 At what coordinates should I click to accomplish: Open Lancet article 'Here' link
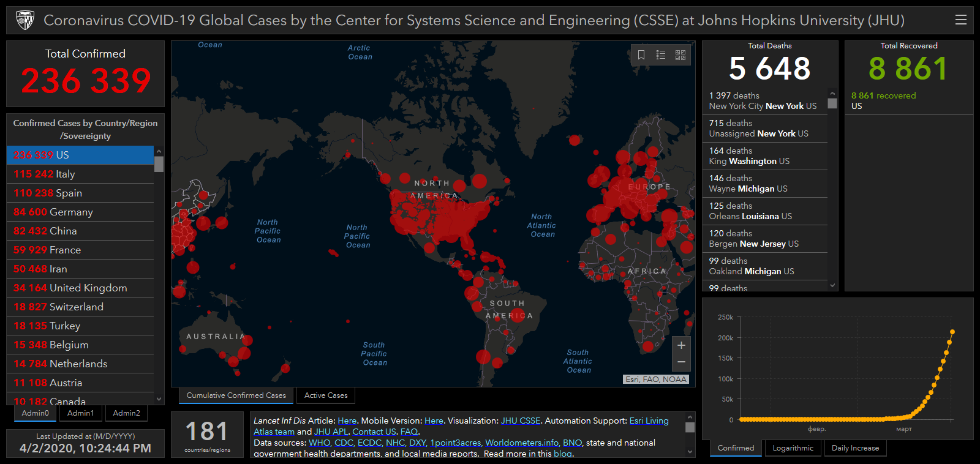coord(347,421)
